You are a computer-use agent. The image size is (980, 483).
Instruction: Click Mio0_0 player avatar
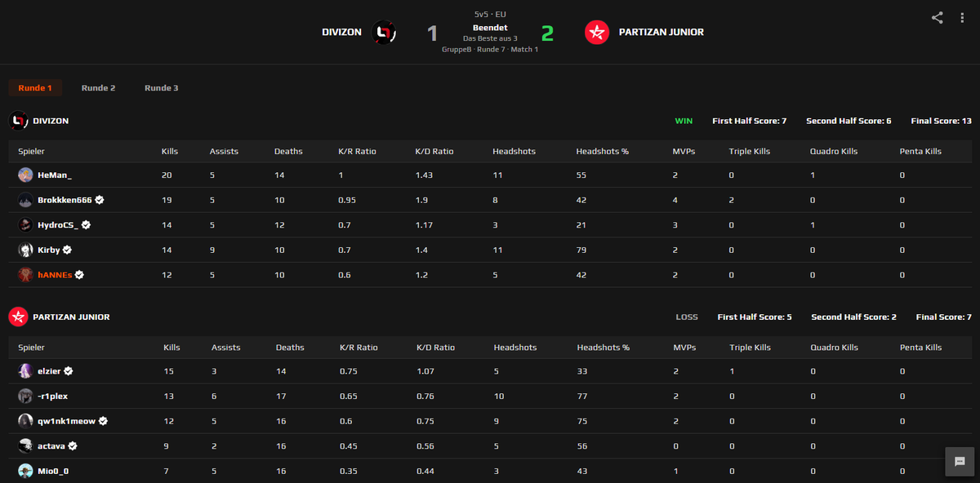(25, 471)
